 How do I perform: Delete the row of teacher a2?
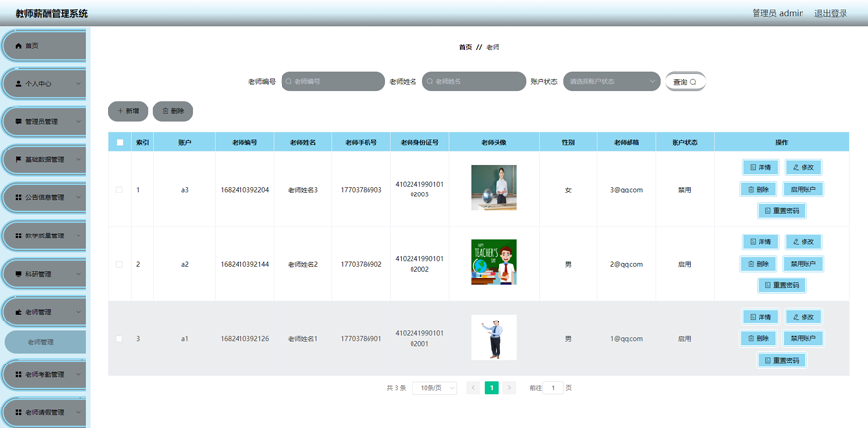[759, 264]
